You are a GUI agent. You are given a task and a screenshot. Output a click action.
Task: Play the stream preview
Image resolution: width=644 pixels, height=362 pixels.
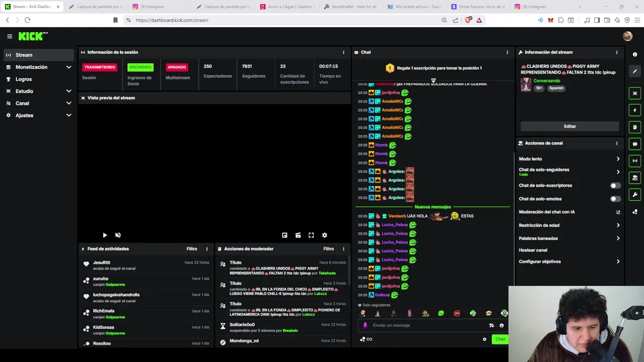(105, 235)
